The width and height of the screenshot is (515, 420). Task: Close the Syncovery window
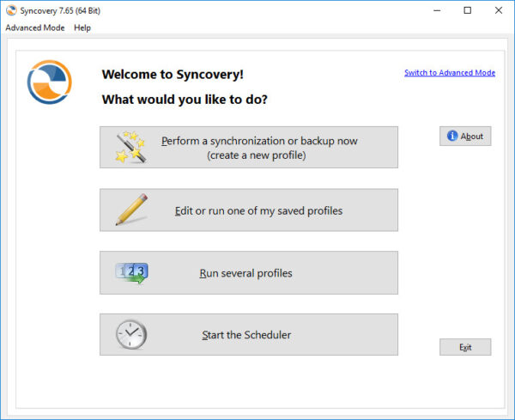coord(498,10)
